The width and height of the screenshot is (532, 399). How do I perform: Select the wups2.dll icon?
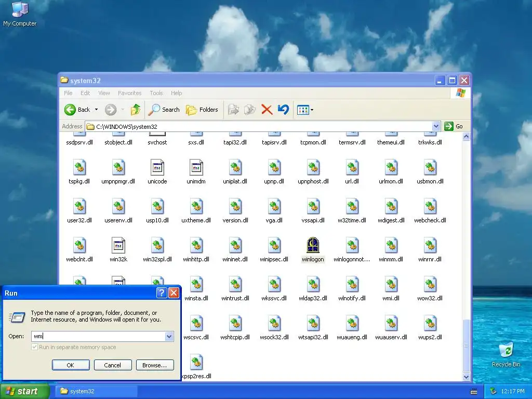coord(430,323)
